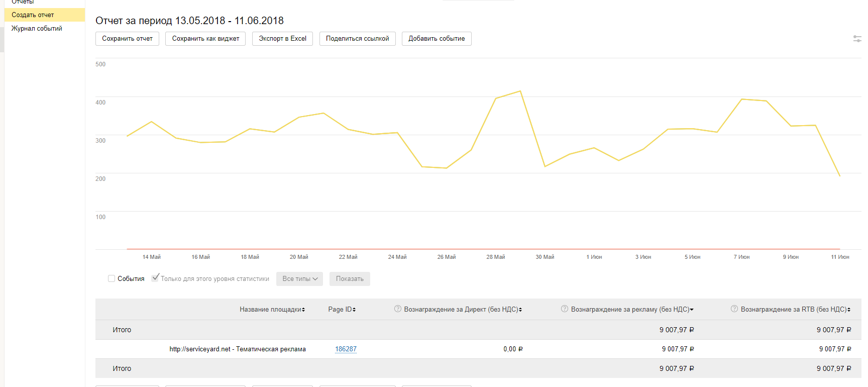Open the report settings sliders icon
The width and height of the screenshot is (868, 387).
pyautogui.click(x=857, y=39)
